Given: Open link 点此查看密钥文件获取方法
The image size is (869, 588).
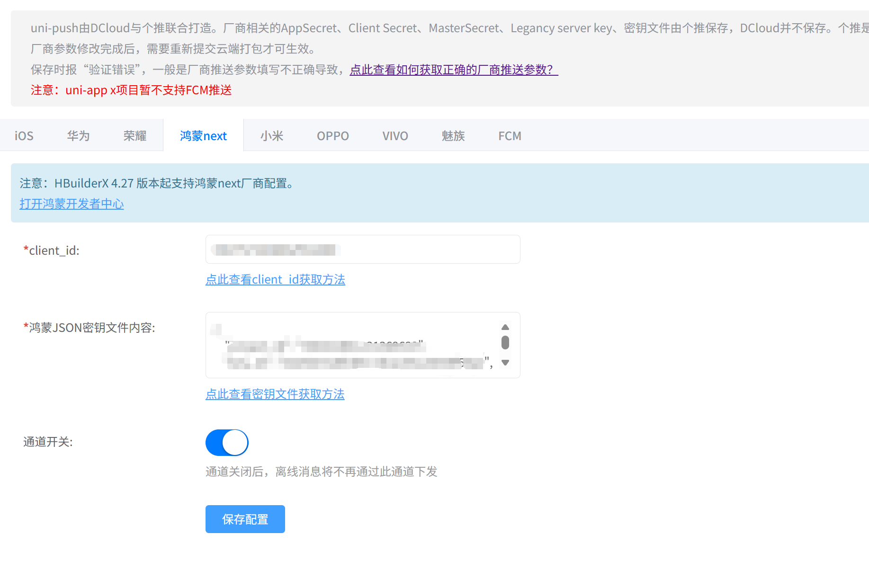Looking at the screenshot, I should (275, 394).
